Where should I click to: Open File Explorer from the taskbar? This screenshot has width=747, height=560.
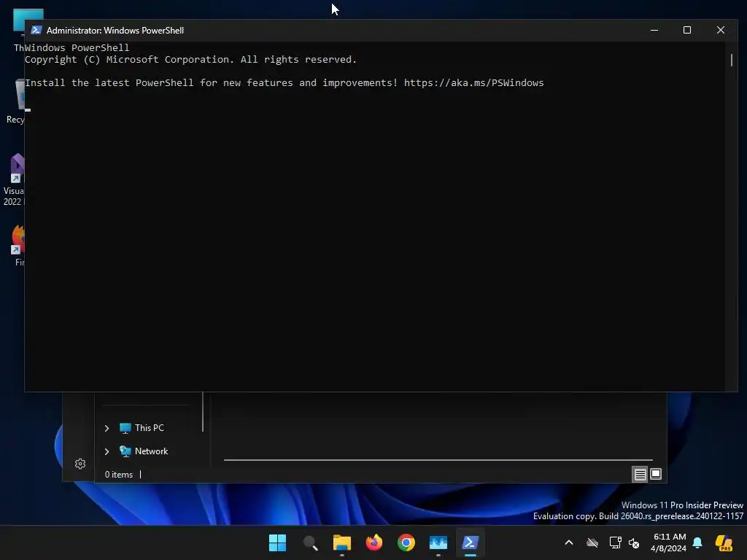coord(342,542)
